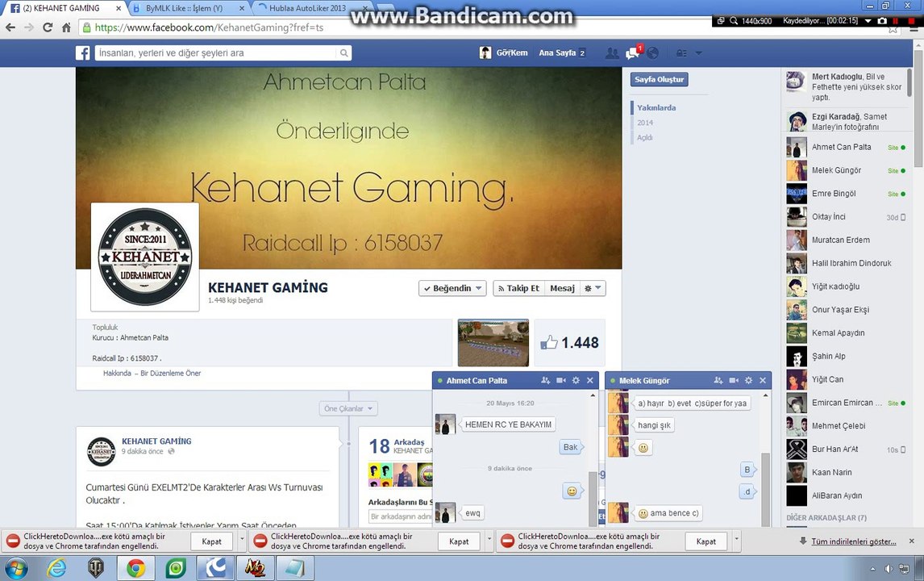Add friends to Ahmet Can Palta chat
The image size is (924, 581).
click(546, 380)
